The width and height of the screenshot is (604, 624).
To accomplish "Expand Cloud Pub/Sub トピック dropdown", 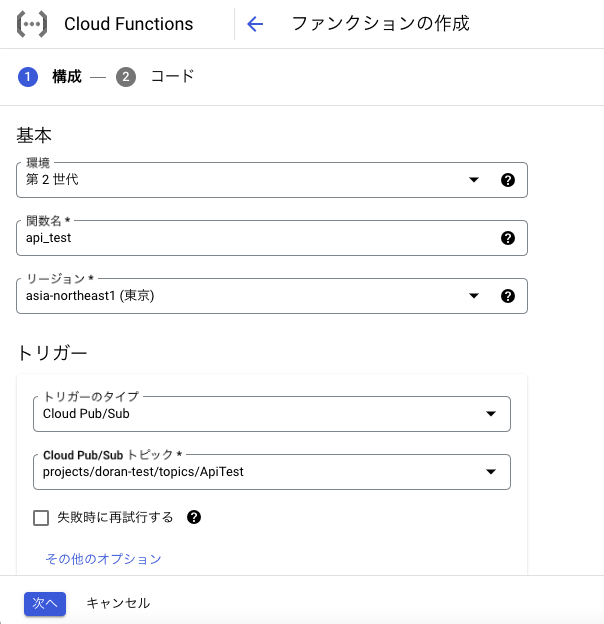I will pyautogui.click(x=272, y=472).
